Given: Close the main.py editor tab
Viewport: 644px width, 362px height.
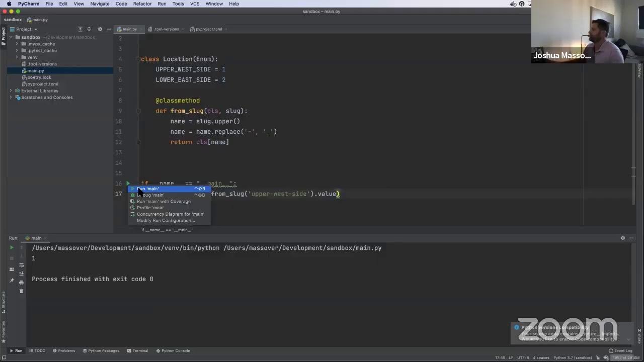Looking at the screenshot, I should 142,29.
